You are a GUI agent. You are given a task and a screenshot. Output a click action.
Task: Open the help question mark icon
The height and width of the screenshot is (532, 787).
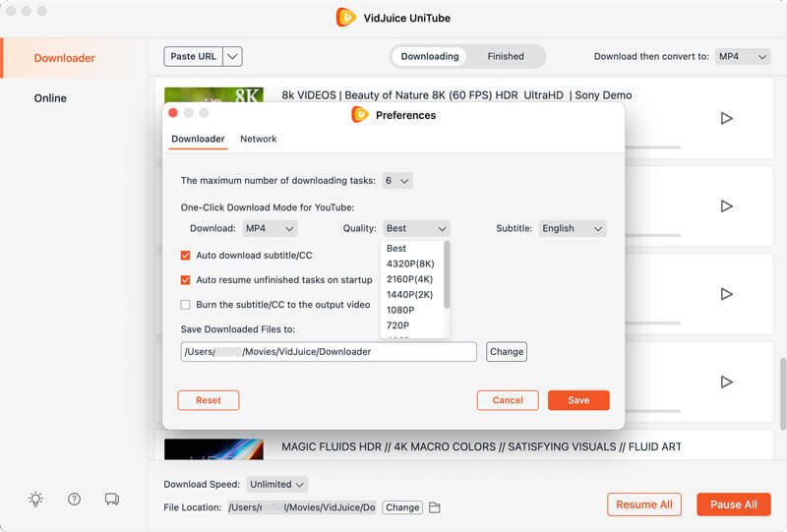[75, 499]
